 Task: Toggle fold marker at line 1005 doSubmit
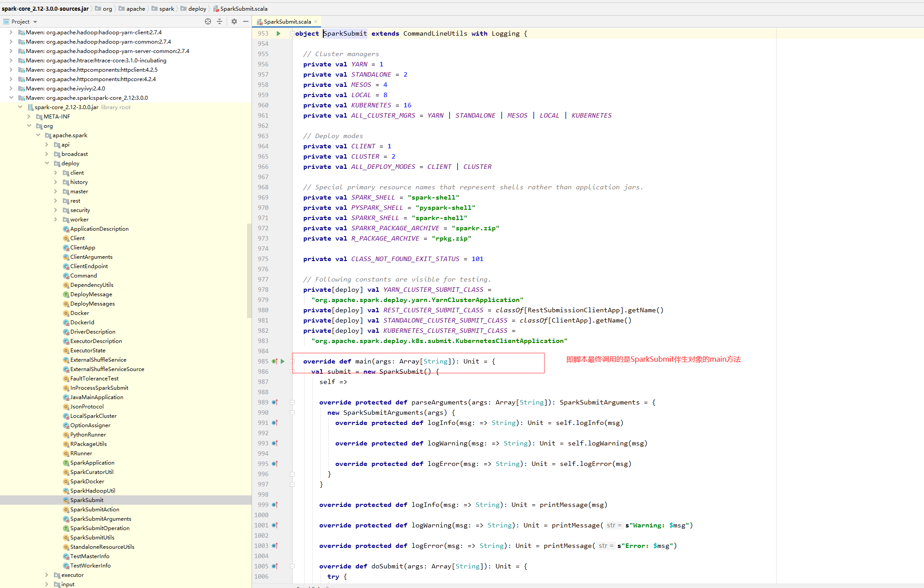tap(293, 566)
